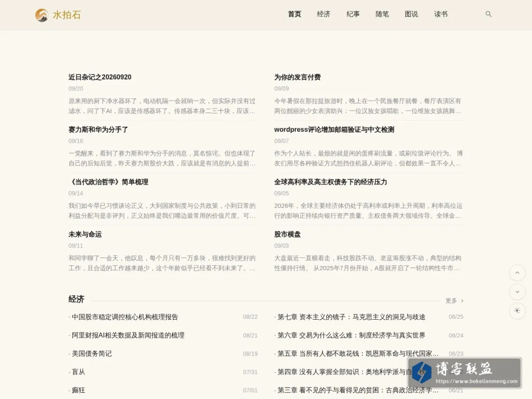Click the 06/25 date in 经济 list
Viewport: 532px width, 399px height.
(x=456, y=317)
